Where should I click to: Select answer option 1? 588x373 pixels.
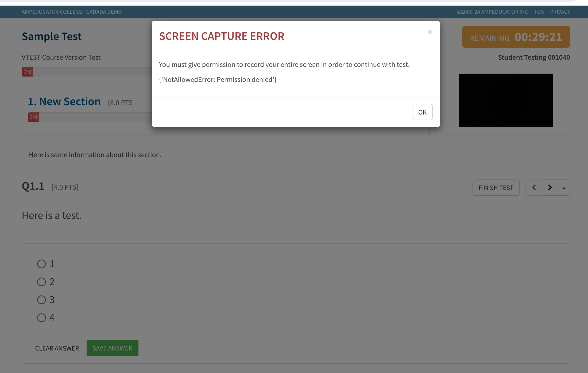41,264
